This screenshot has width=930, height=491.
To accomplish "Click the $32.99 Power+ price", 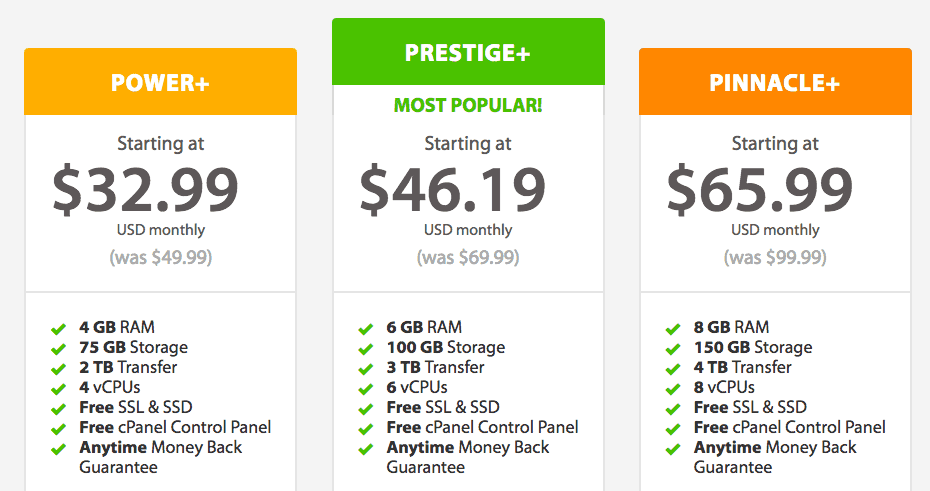I will (146, 189).
